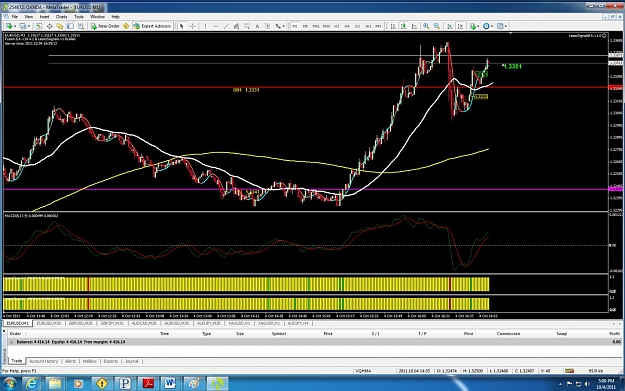Switch to H1 timeframe
Viewport: 625px width, 391px height.
(336, 26)
